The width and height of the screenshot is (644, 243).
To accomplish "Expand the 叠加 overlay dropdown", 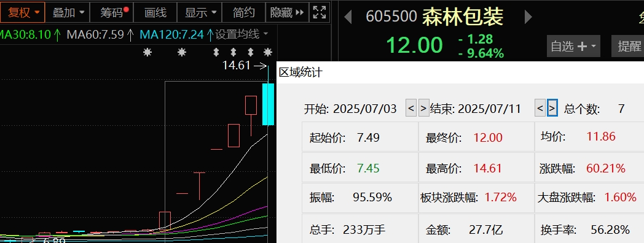I will click(x=68, y=12).
